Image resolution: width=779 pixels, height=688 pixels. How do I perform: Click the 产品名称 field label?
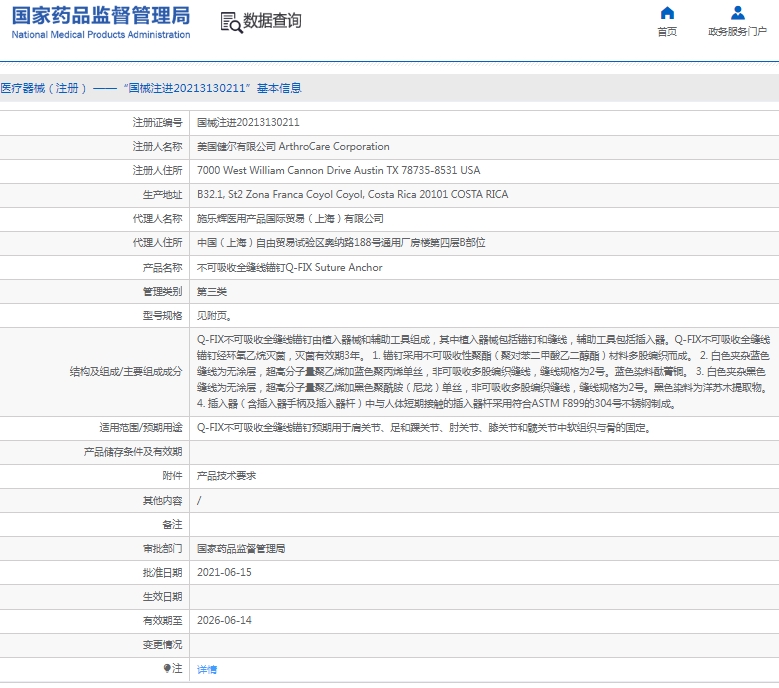click(x=162, y=268)
